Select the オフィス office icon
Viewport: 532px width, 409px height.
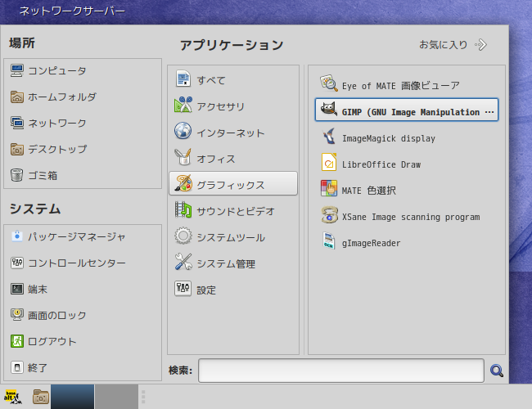(183, 157)
